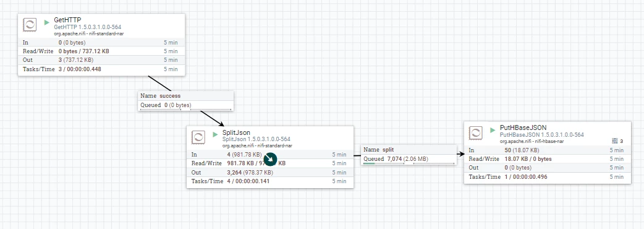Click the version text 'GetHTTP 1.5.0.3.1.0.0-564'
This screenshot has height=229, width=644.
point(88,27)
